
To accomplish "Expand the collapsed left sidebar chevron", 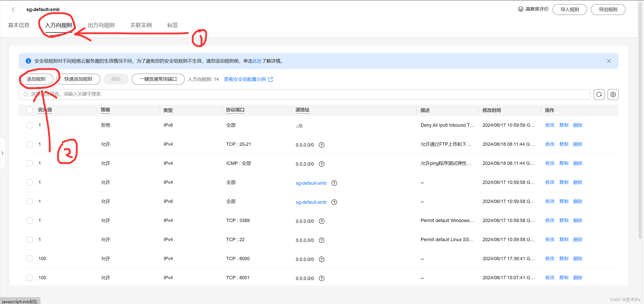I will (3, 153).
